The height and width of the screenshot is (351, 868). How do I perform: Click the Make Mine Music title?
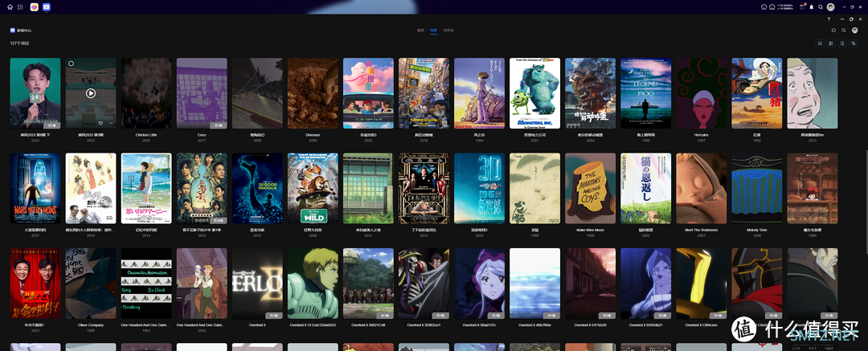pos(590,230)
